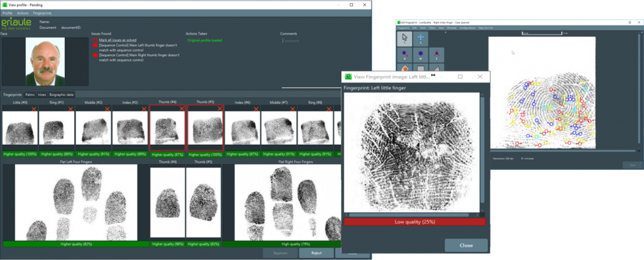This screenshot has width=644, height=260.
Task: Select the blue move/pan tool
Action: 421,38
